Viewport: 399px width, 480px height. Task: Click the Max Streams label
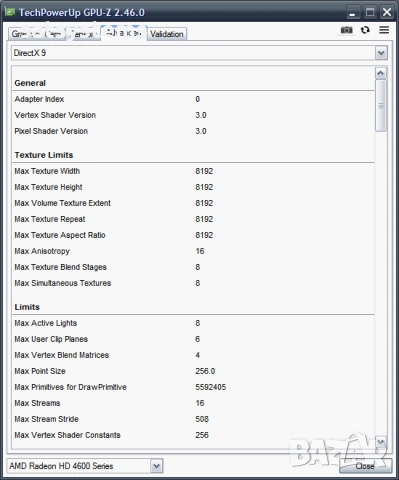(x=37, y=403)
